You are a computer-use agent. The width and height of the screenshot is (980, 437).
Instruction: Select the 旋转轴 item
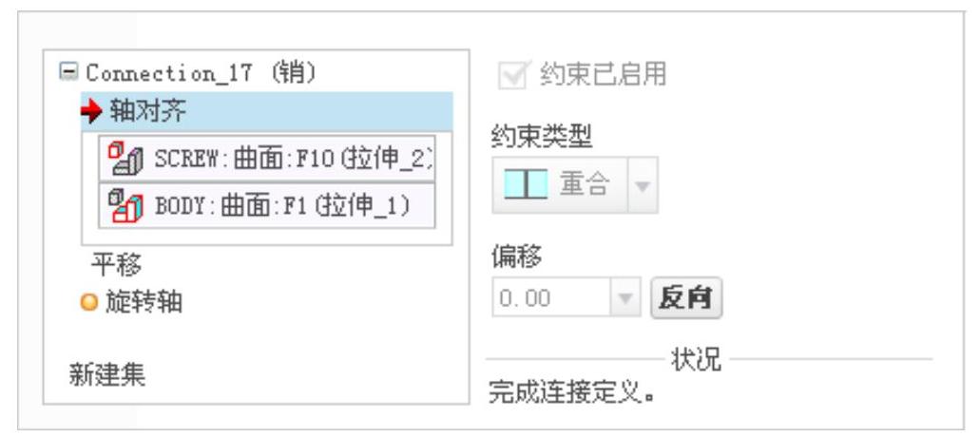coord(144,303)
